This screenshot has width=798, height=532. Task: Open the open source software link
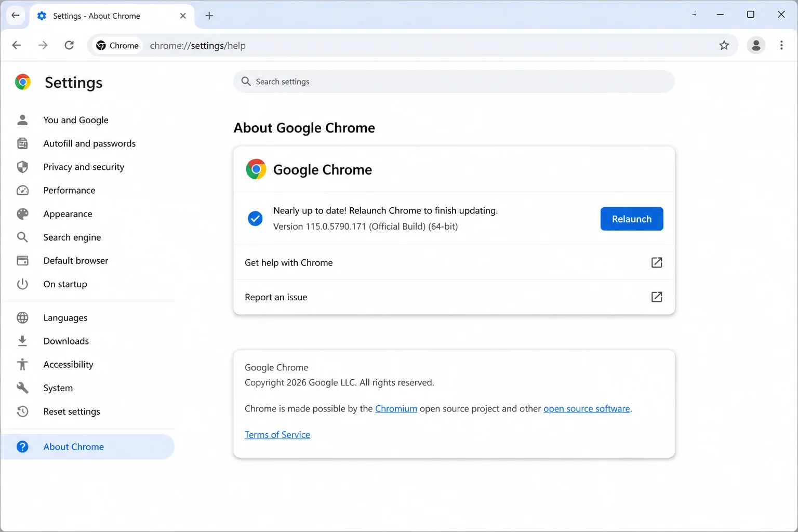pyautogui.click(x=587, y=408)
